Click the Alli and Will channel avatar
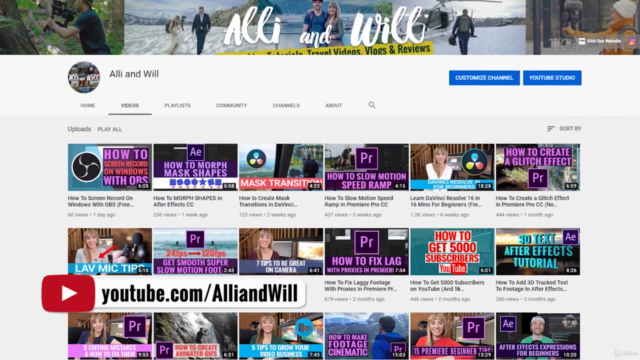Viewport: 640px width, 360px height. pos(84,77)
